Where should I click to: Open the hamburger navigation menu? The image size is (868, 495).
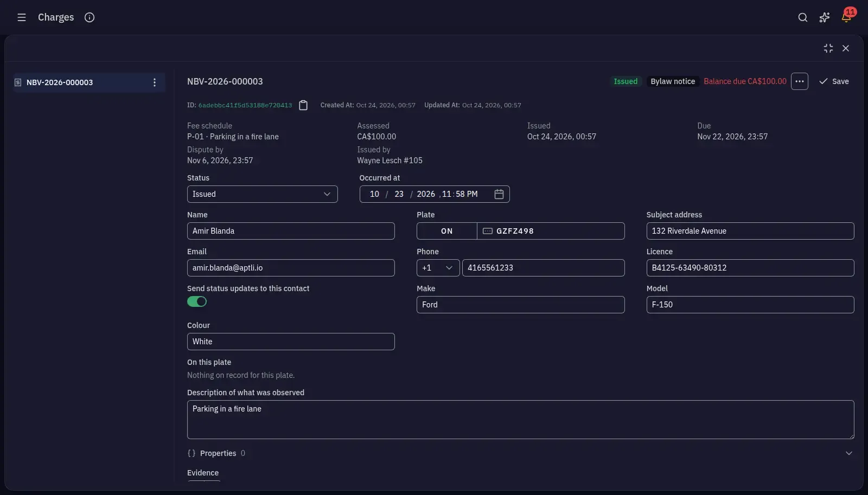(22, 17)
